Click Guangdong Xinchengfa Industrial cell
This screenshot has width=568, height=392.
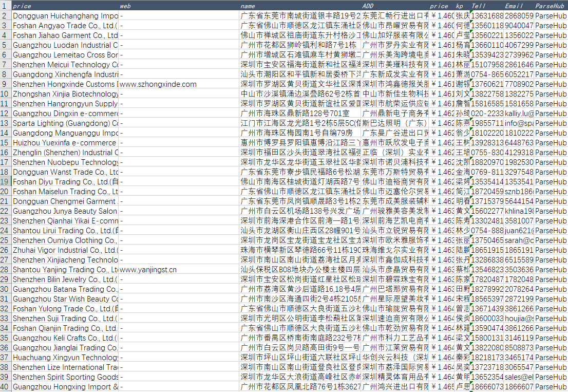pos(65,74)
